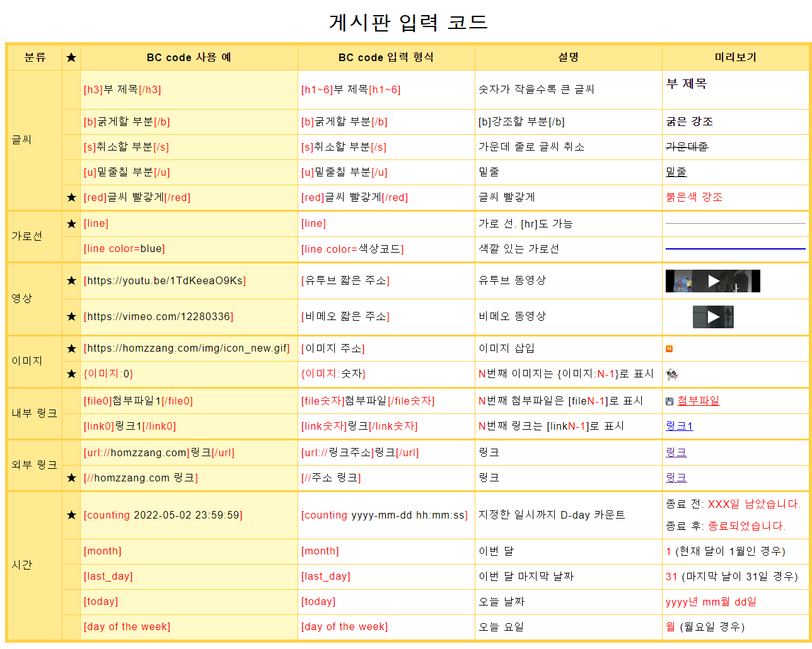This screenshot has height=649, width=812.
Task: Click the star next to the [line] code
Action: (71, 224)
